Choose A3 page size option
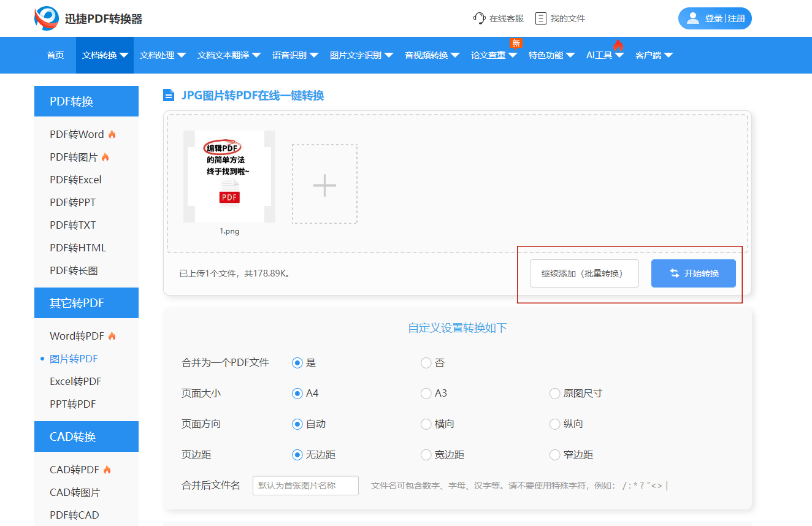This screenshot has width=812, height=526. (426, 394)
